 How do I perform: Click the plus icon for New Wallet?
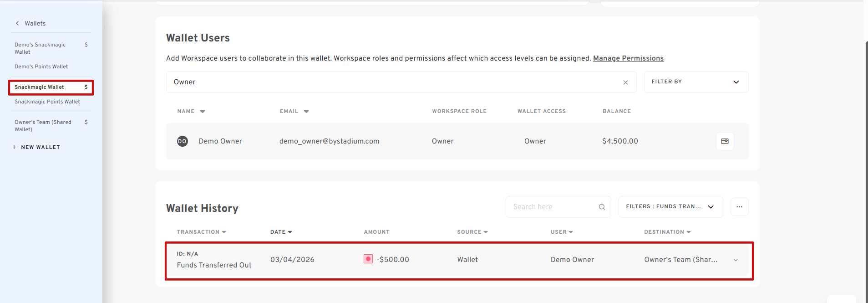tap(14, 147)
